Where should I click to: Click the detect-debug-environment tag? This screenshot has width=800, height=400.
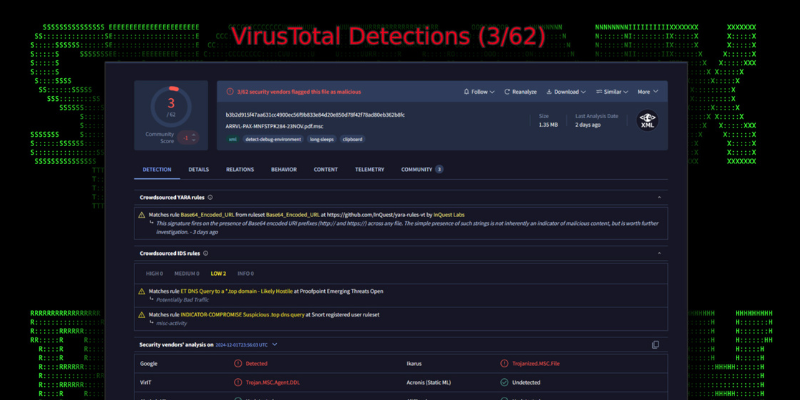[x=273, y=139]
